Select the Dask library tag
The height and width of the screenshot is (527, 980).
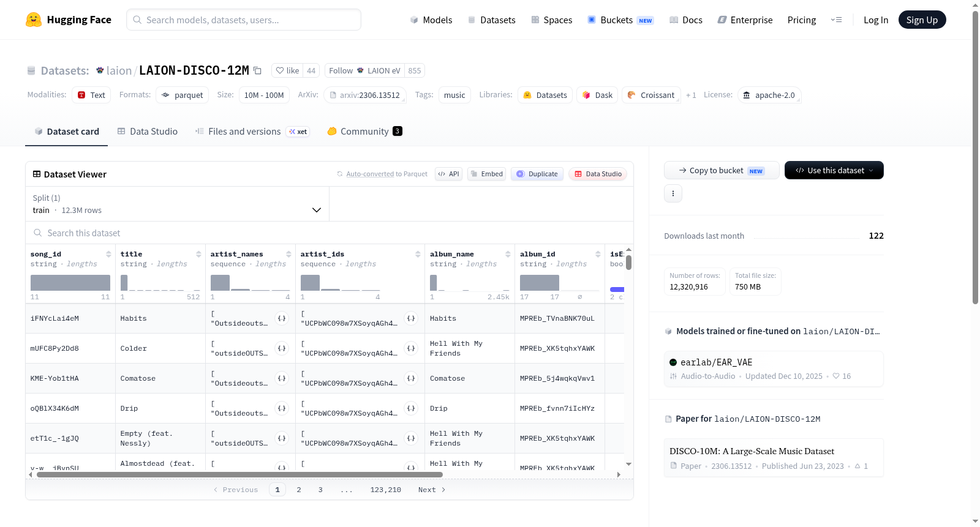(597, 95)
